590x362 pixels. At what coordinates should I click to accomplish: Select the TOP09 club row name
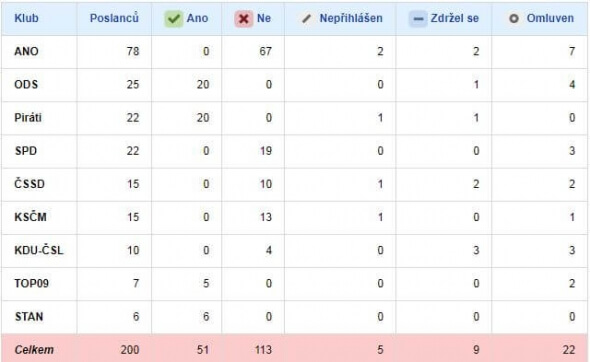[32, 283]
